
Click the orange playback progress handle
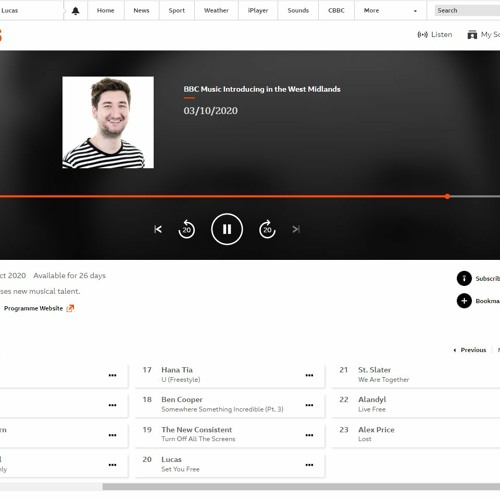pos(447,196)
